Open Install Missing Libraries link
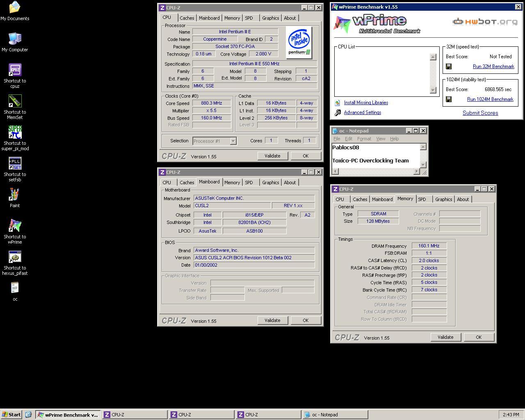The image size is (525, 420). [366, 103]
